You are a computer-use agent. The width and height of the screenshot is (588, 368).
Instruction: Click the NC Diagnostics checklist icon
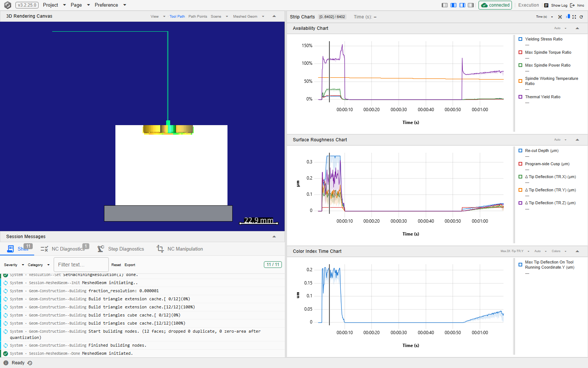point(44,249)
